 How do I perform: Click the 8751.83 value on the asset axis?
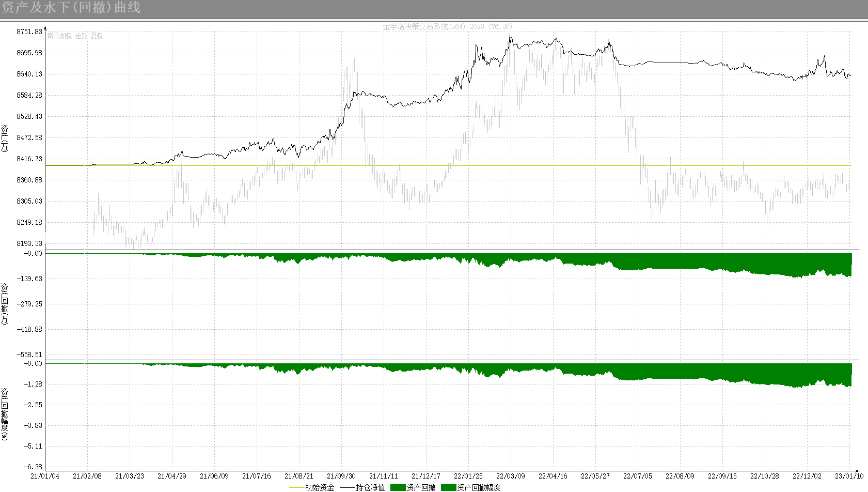[29, 32]
